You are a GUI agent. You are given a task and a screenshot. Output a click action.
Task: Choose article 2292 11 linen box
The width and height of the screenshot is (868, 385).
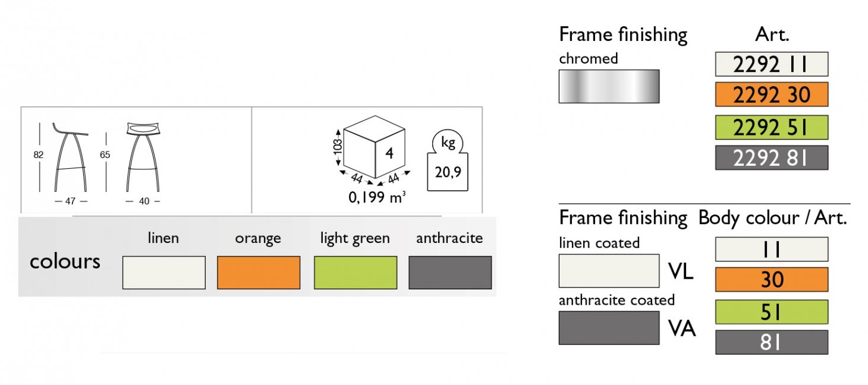(x=771, y=64)
